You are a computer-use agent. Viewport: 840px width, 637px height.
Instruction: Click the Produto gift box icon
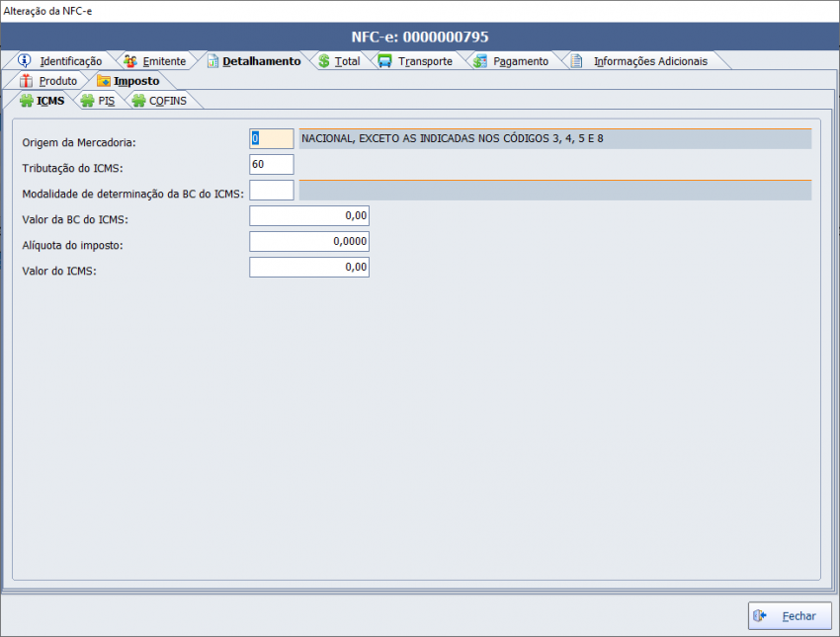tap(26, 81)
